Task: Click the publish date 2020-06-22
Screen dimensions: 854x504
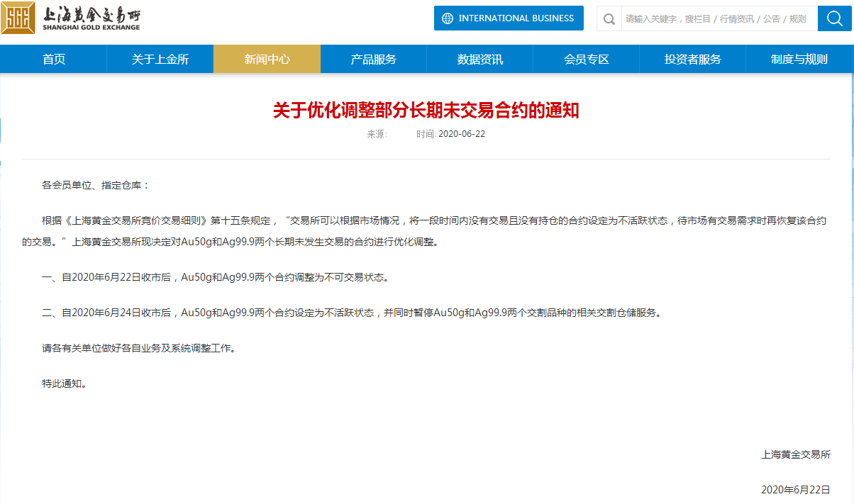Action: pyautogui.click(x=462, y=134)
